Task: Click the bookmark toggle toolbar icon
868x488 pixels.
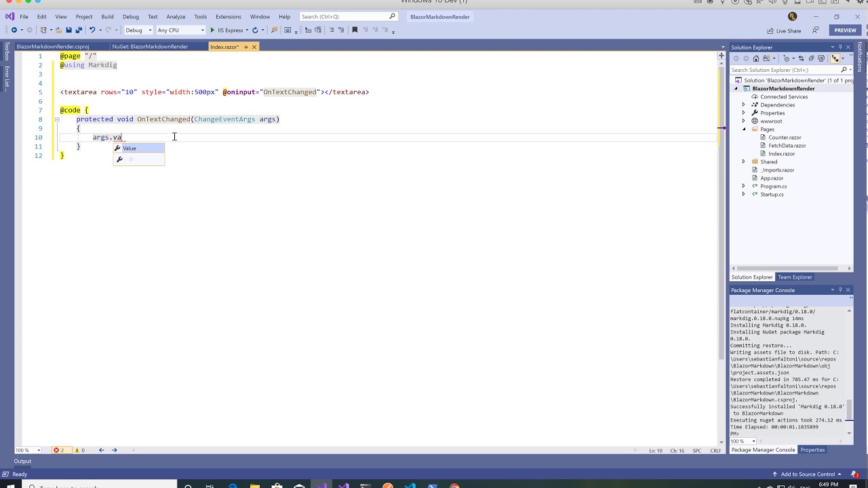Action: pos(355,30)
